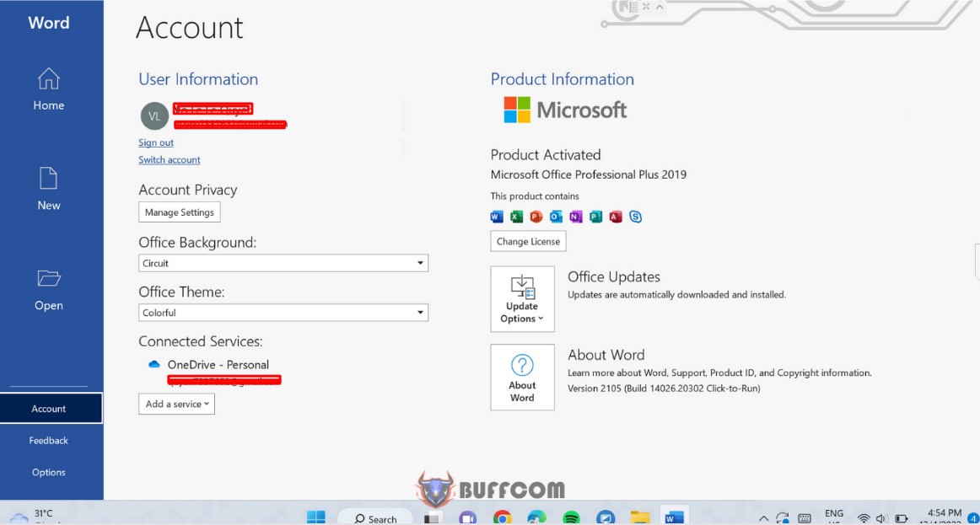The width and height of the screenshot is (980, 525).
Task: Open the Feedback section
Action: (x=49, y=440)
